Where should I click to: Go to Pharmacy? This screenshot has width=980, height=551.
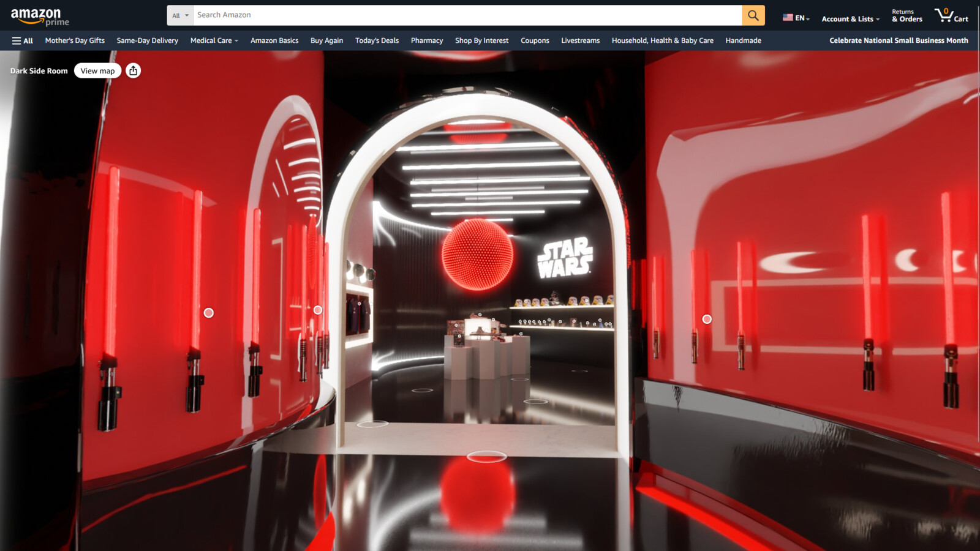[x=427, y=40]
